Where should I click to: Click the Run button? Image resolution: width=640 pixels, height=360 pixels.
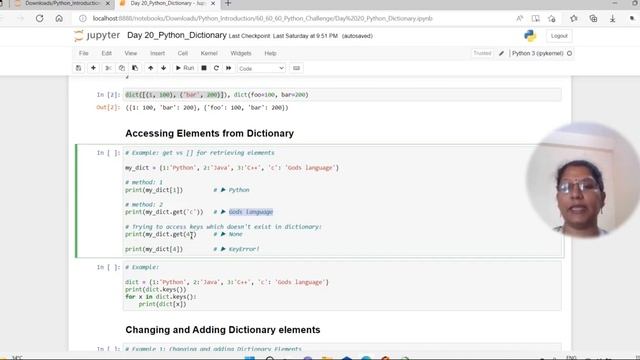185,68
